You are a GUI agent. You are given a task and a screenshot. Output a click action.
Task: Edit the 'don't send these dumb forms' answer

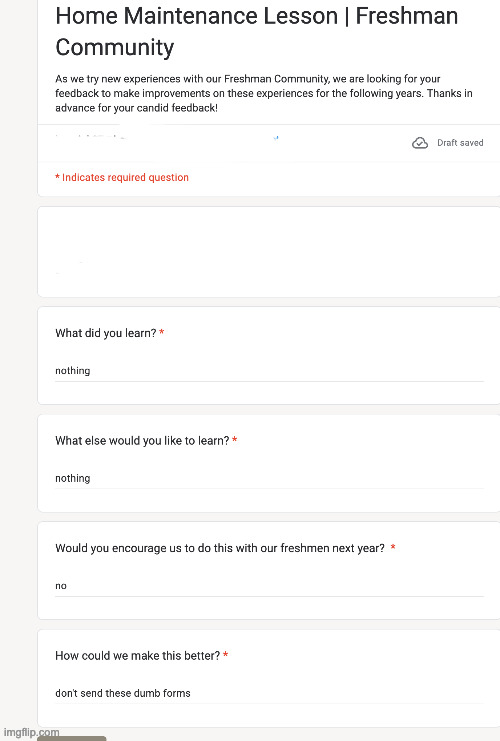click(269, 693)
